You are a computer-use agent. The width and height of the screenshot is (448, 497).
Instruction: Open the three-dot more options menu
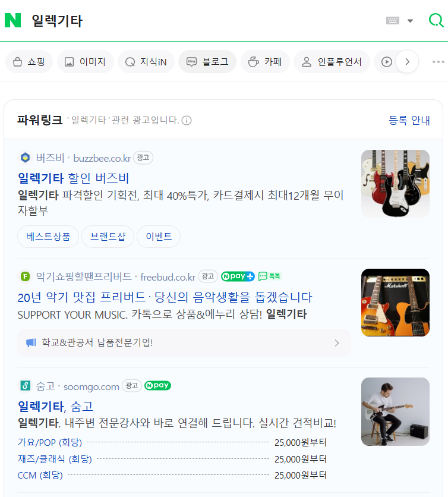(438, 61)
